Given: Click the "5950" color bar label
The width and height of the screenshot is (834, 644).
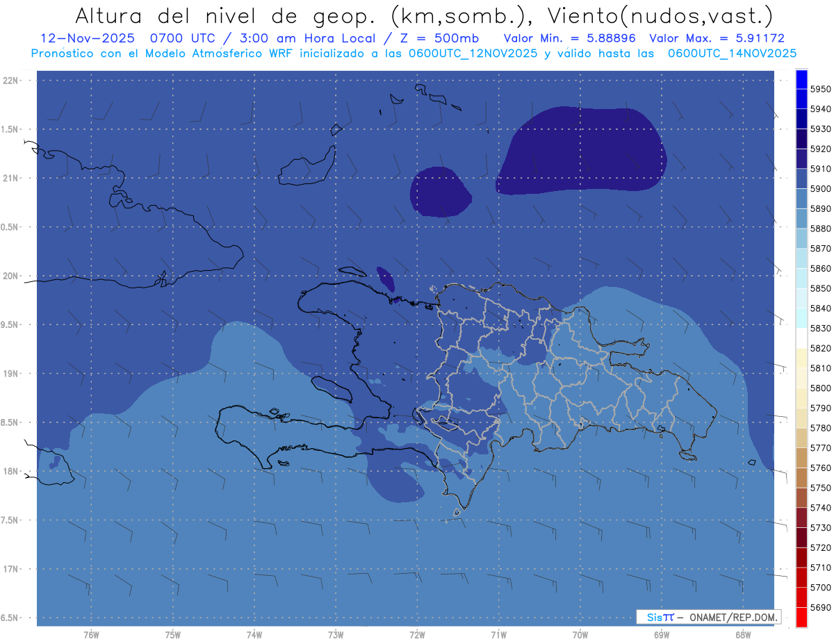Looking at the screenshot, I should tap(820, 89).
